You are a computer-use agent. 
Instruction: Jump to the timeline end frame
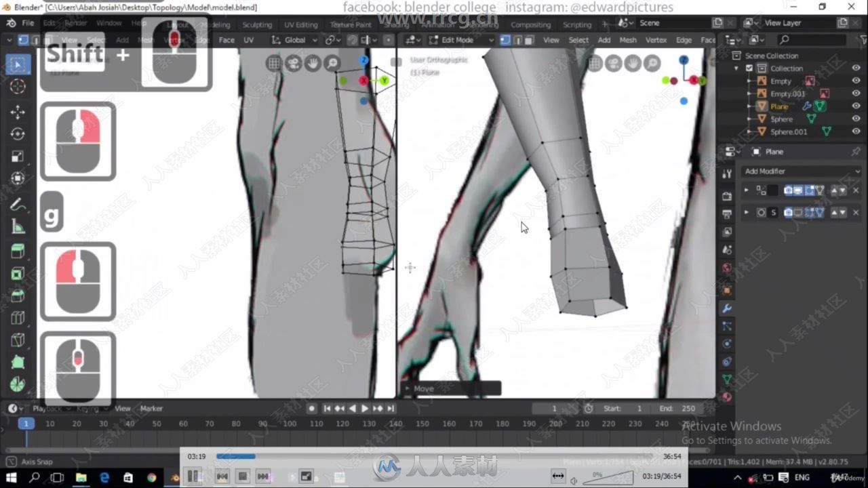coord(391,409)
